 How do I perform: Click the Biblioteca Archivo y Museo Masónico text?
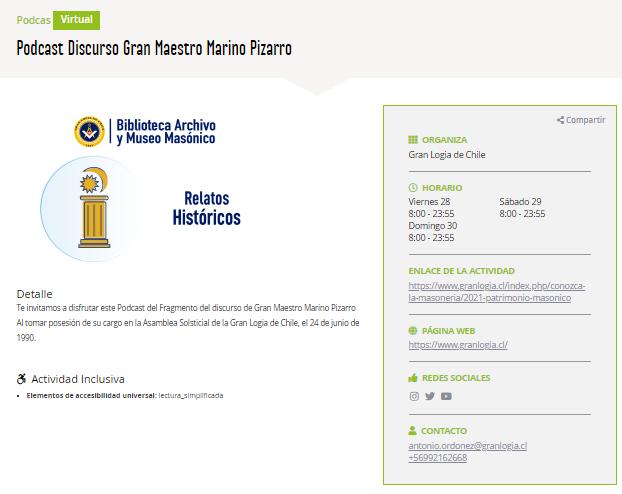point(166,131)
